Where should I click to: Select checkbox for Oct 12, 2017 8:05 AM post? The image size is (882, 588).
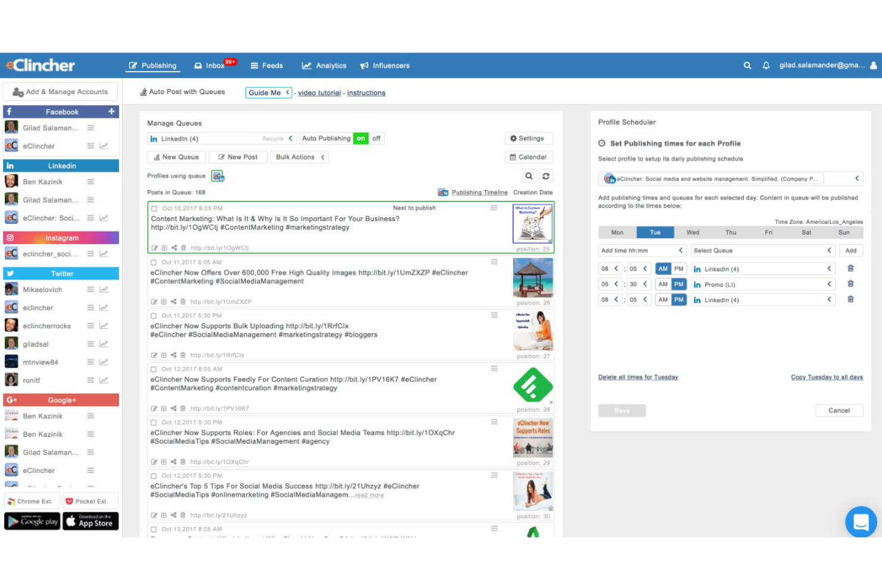154,369
